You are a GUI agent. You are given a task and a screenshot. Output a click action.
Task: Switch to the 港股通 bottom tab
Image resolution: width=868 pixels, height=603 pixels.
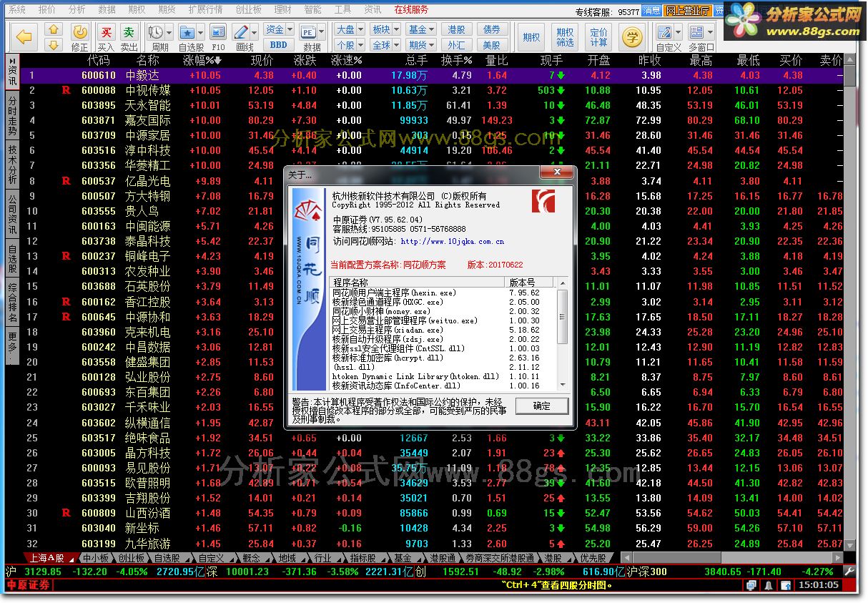click(x=443, y=558)
